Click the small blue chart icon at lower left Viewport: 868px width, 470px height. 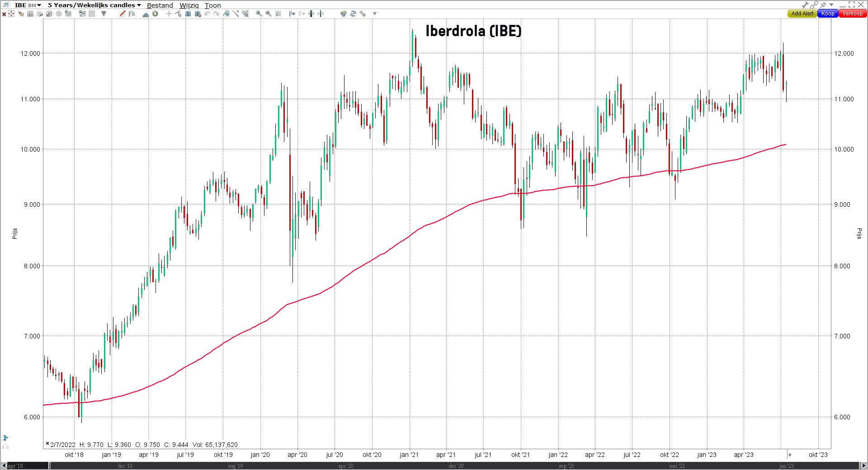[x=5, y=438]
